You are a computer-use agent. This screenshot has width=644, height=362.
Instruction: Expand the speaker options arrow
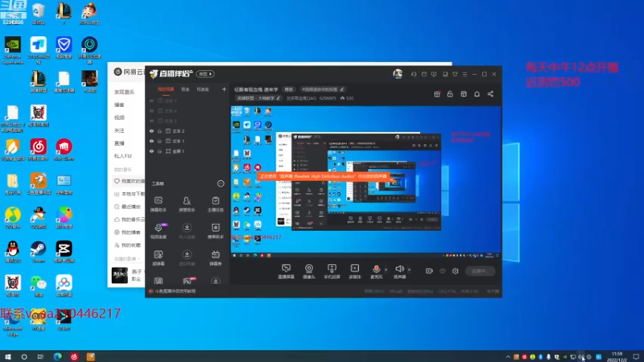(x=409, y=269)
